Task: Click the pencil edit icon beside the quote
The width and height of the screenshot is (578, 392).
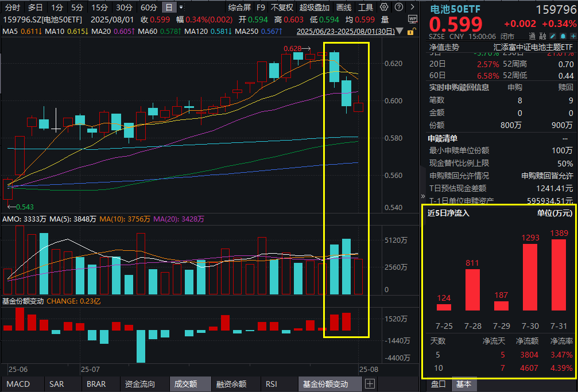Action: pyautogui.click(x=552, y=36)
